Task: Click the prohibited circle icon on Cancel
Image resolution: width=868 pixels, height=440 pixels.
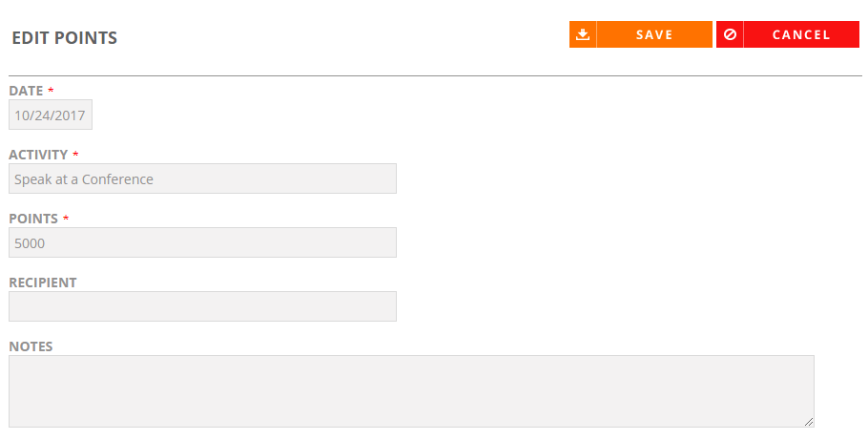Action: click(730, 34)
